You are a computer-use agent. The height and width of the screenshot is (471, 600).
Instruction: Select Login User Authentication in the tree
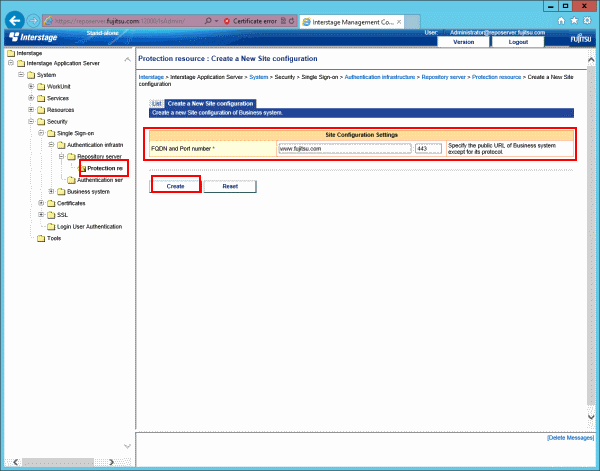pos(90,227)
